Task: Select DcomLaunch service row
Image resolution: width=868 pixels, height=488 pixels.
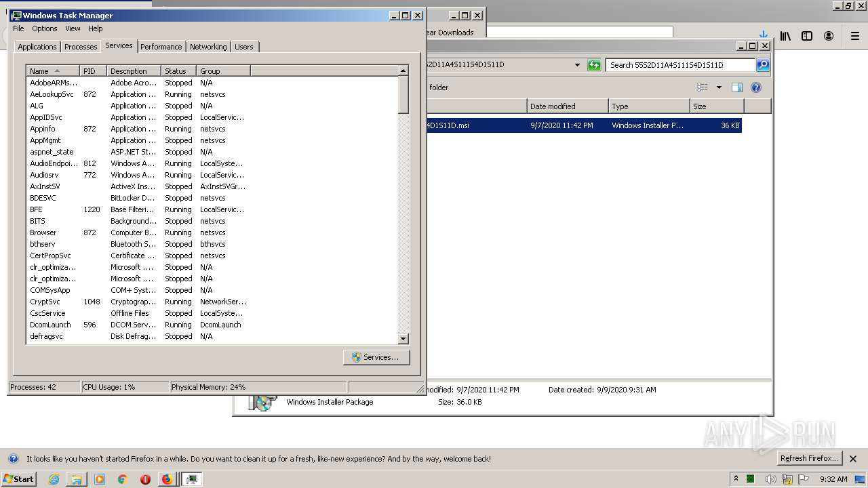Action: [212, 325]
